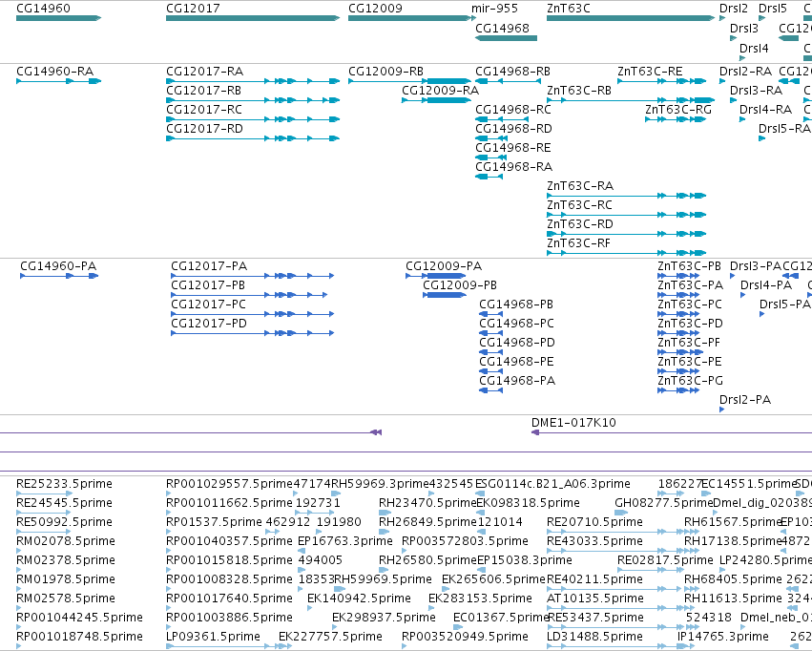Select EST GH08277.5prime
This screenshot has width=812, height=651.
tap(663, 503)
